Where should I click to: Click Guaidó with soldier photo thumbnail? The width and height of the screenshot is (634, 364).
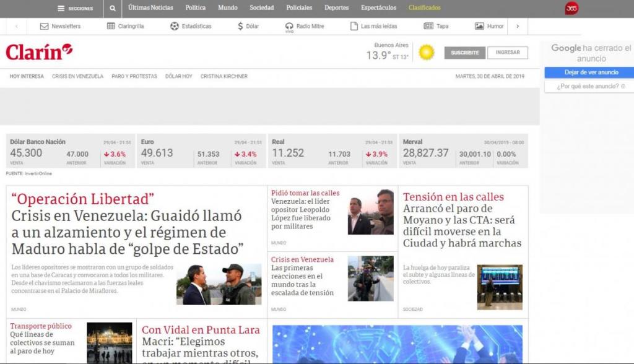[x=219, y=284]
